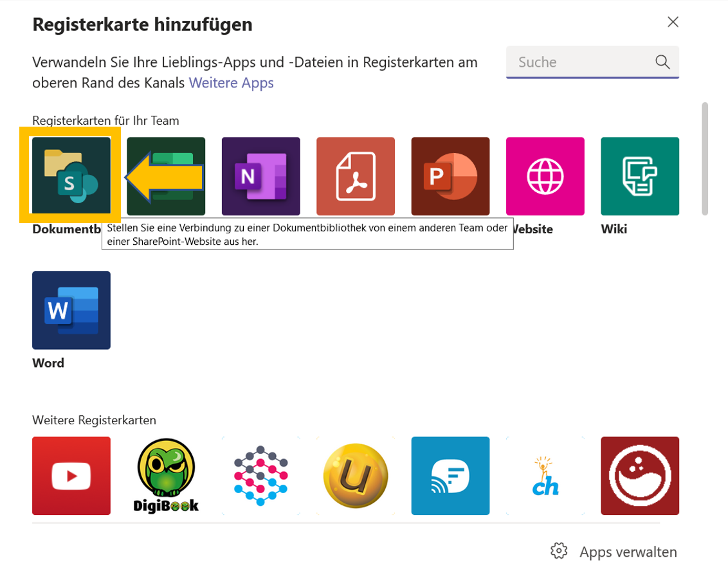Choose the colorful hexagon network app
This screenshot has width=728, height=585.
point(261,476)
